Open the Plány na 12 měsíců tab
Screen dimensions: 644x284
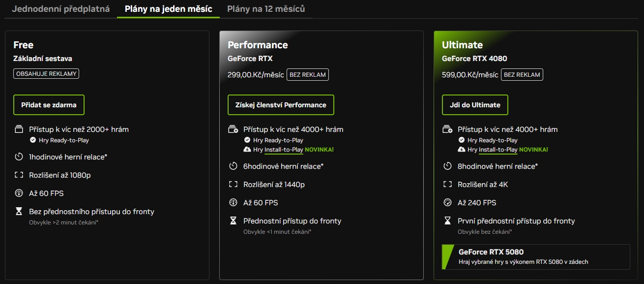265,8
